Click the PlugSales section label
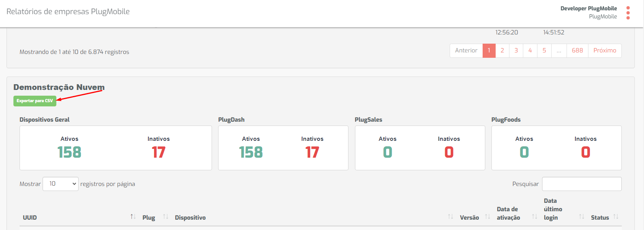Image resolution: width=644 pixels, height=230 pixels. coord(368,120)
